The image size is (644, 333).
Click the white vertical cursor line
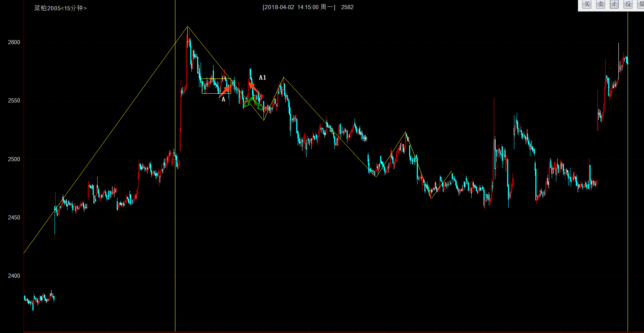(175, 229)
